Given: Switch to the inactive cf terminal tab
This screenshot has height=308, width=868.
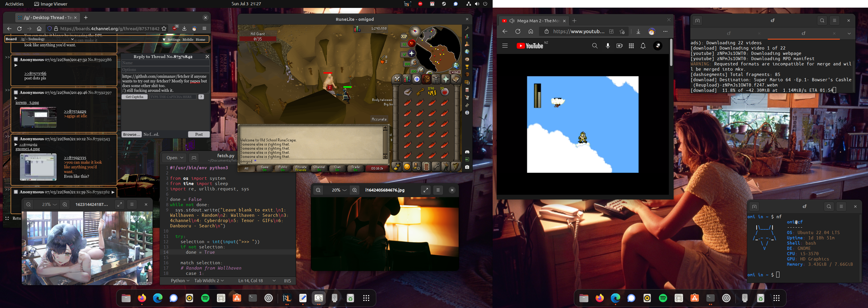Looking at the screenshot, I should point(729,33).
